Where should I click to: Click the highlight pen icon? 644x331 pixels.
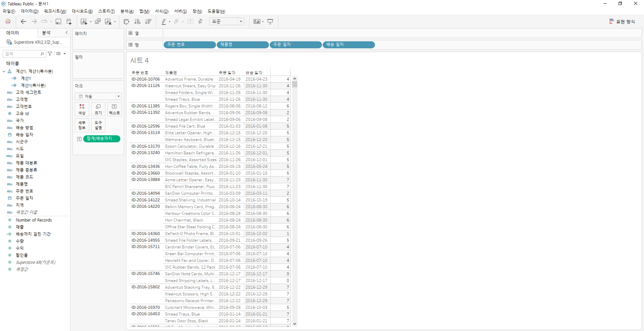pos(164,21)
